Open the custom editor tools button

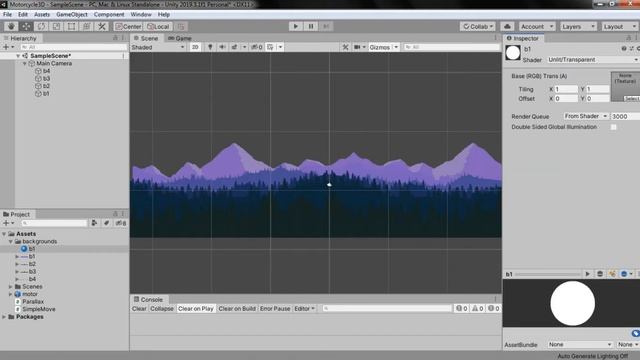102,27
